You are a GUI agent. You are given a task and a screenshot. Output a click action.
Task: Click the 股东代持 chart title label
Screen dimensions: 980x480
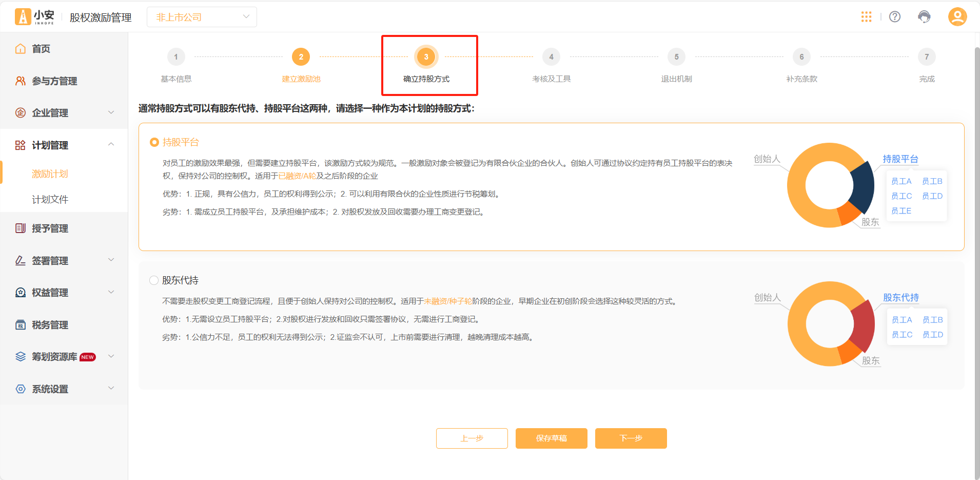point(901,298)
